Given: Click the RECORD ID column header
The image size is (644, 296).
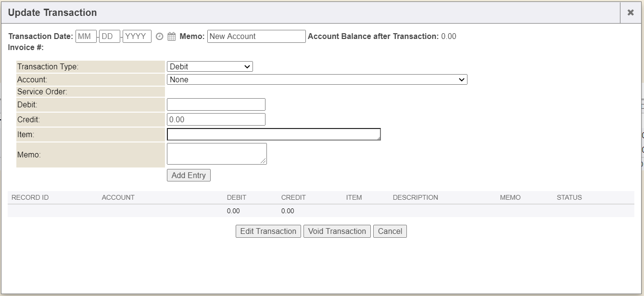Looking at the screenshot, I should (30, 198).
